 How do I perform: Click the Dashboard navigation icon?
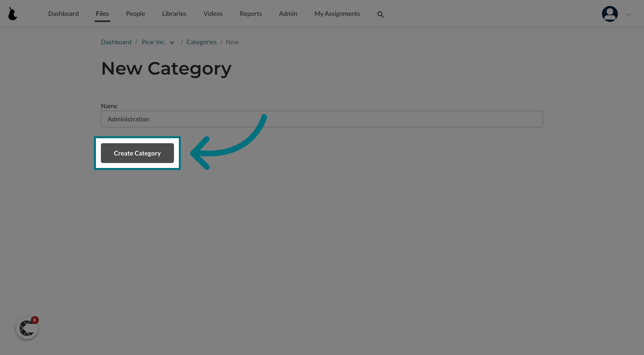(x=13, y=13)
